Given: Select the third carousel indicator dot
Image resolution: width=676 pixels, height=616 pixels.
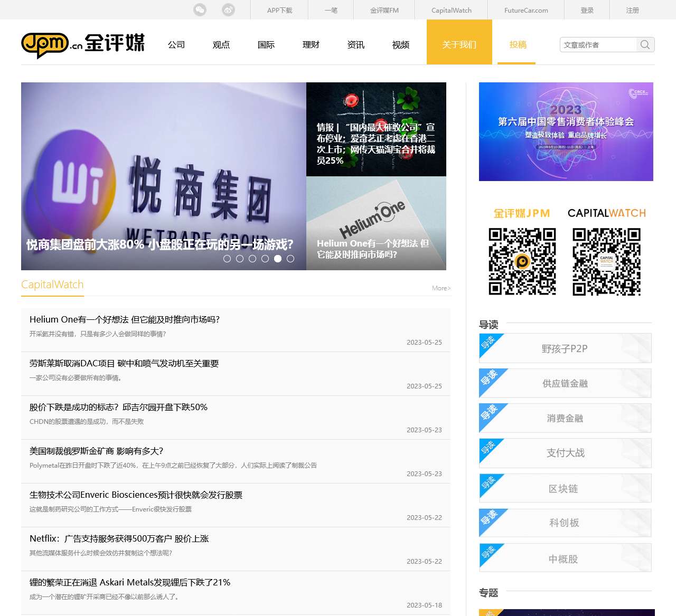Looking at the screenshot, I should click(x=252, y=259).
